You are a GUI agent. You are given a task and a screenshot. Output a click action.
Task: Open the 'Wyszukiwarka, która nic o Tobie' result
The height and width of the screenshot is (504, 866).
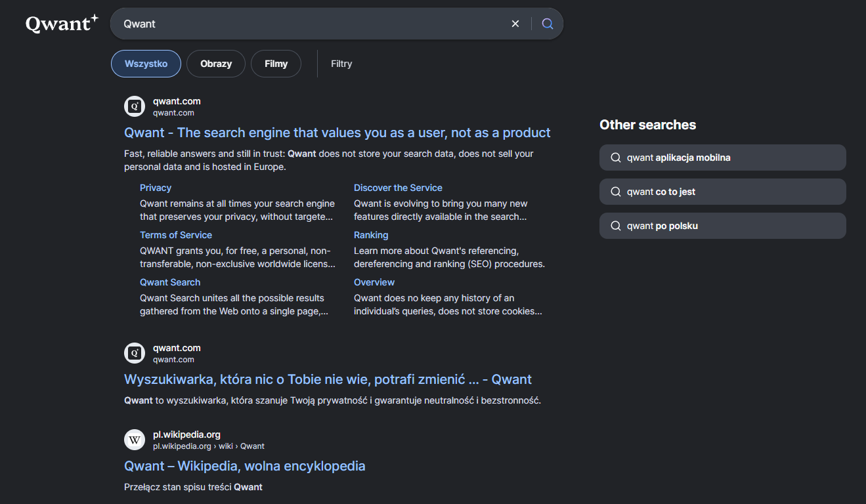pyautogui.click(x=328, y=379)
